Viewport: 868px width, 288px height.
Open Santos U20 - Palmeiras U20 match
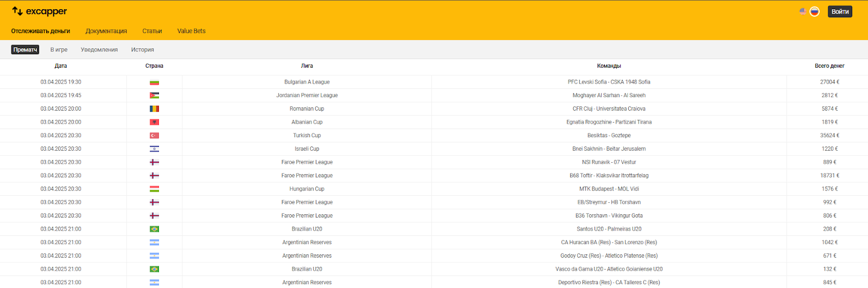(609, 229)
